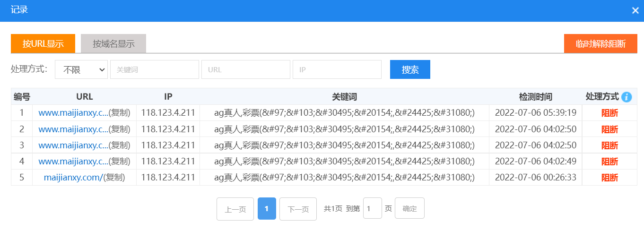This screenshot has height=239, width=644.
Task: Switch to the 按域名显示 tab
Action: pyautogui.click(x=113, y=43)
